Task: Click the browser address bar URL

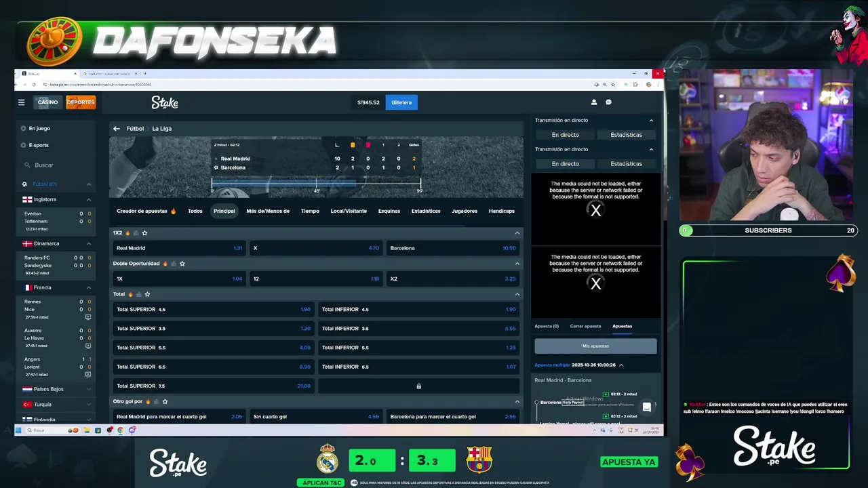Action: (x=100, y=85)
